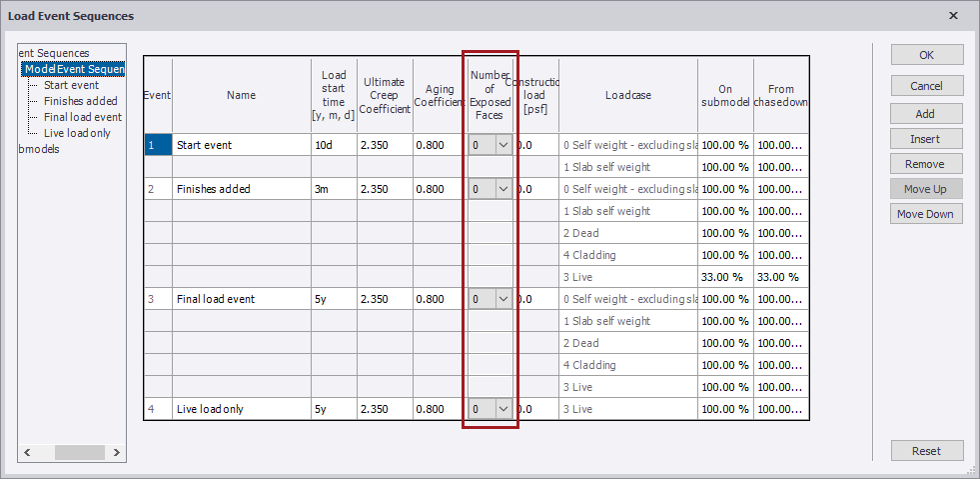
Task: Click tree panel scroll right arrow
Action: pos(116,451)
